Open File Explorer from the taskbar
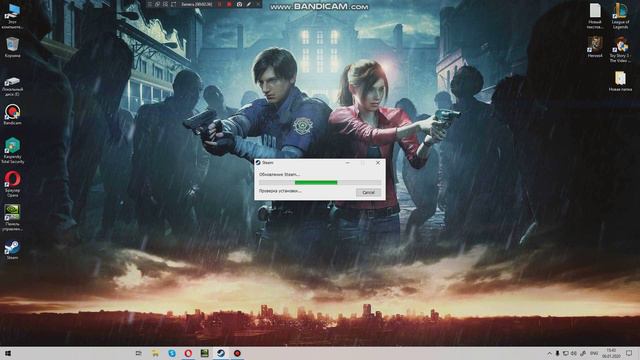The height and width of the screenshot is (360, 640). pyautogui.click(x=155, y=353)
